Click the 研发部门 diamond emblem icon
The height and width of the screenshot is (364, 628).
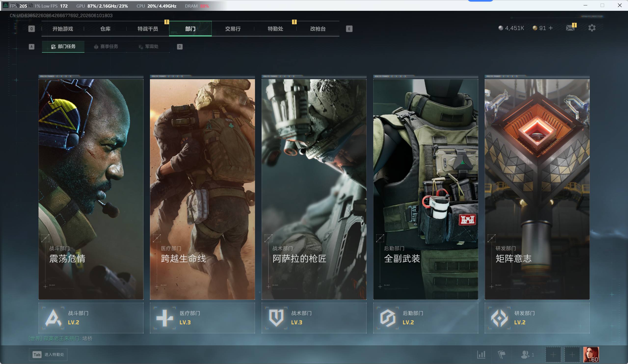click(x=499, y=318)
